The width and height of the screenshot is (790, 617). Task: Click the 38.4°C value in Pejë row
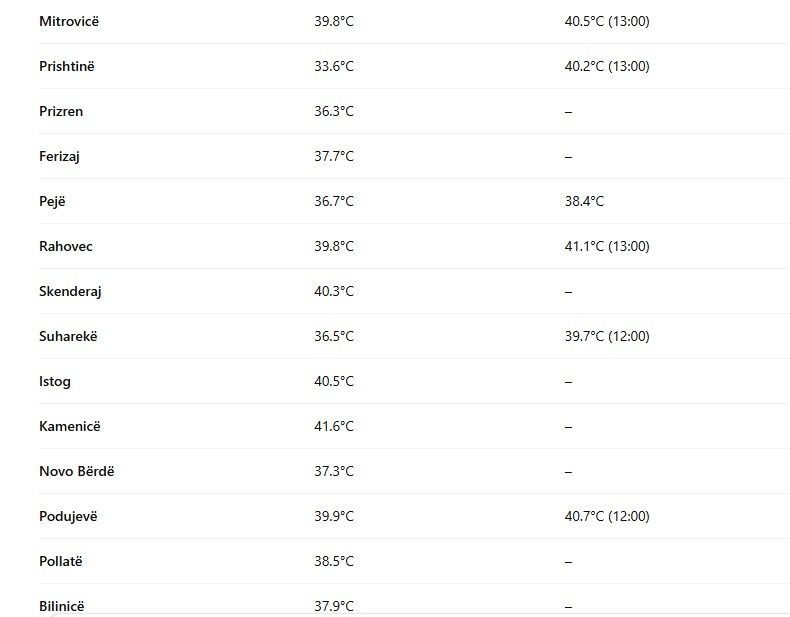(x=584, y=201)
